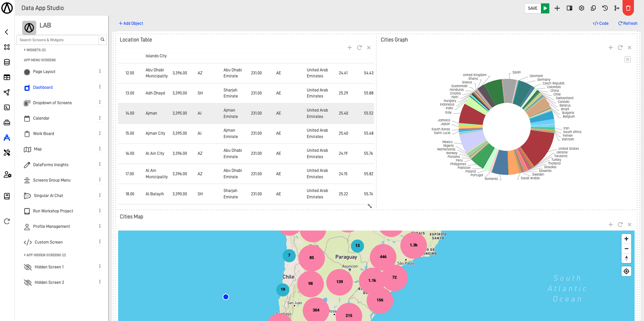Open user settings icon in left rail

tap(7, 175)
